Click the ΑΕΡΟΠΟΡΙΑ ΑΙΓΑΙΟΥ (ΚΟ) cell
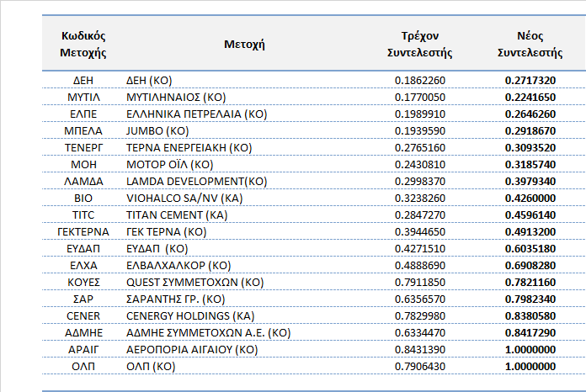The width and height of the screenshot is (586, 392). (191, 349)
